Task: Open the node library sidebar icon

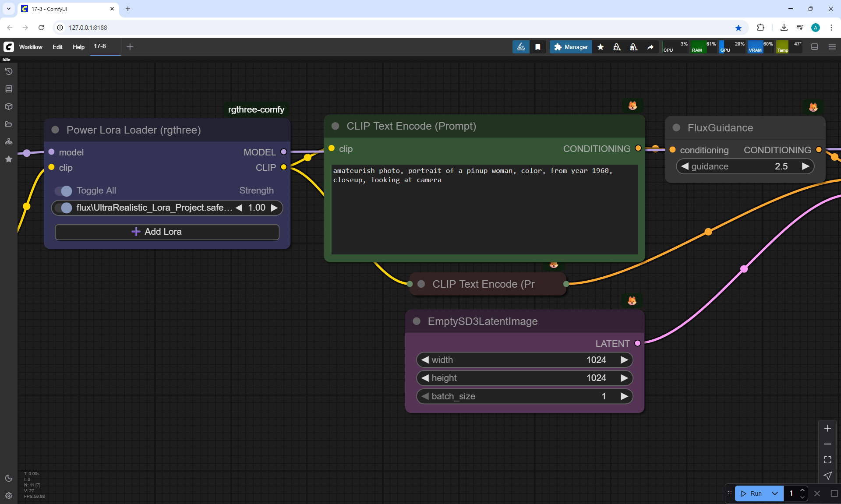Action: 8,89
